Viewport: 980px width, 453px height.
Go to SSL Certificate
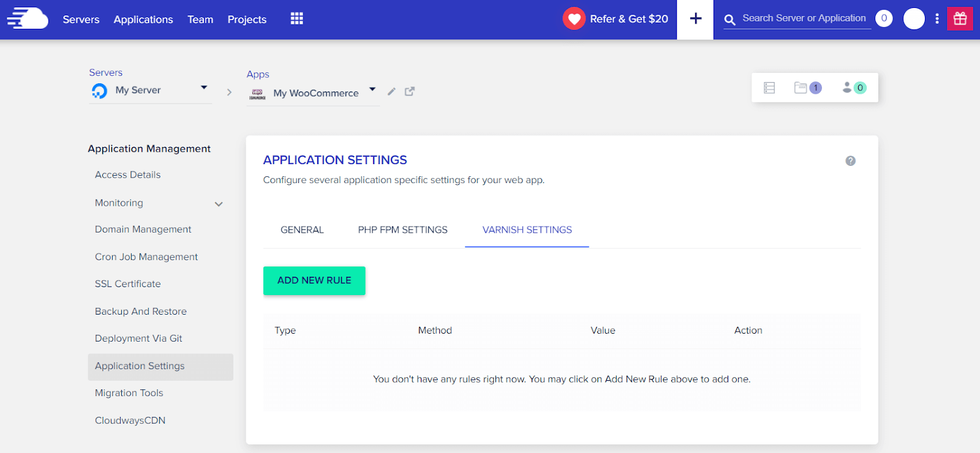click(127, 284)
